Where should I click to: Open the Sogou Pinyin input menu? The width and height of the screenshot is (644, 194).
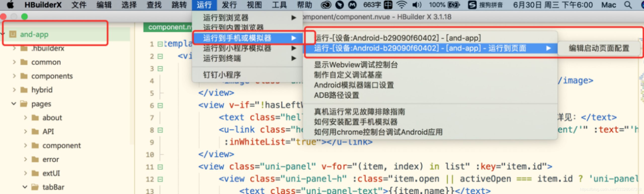tap(472, 5)
